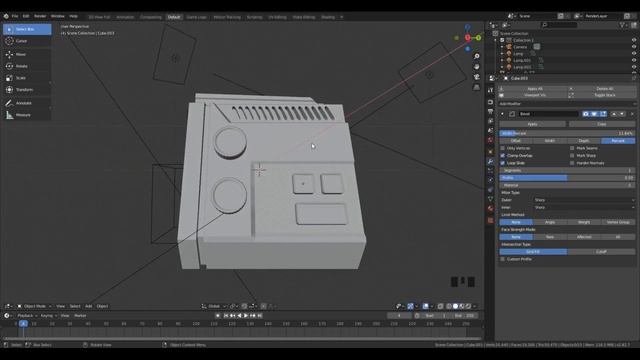Viewport: 640px width, 360px height.
Task: Click the red X axis gizmo handle
Action: coord(468,38)
